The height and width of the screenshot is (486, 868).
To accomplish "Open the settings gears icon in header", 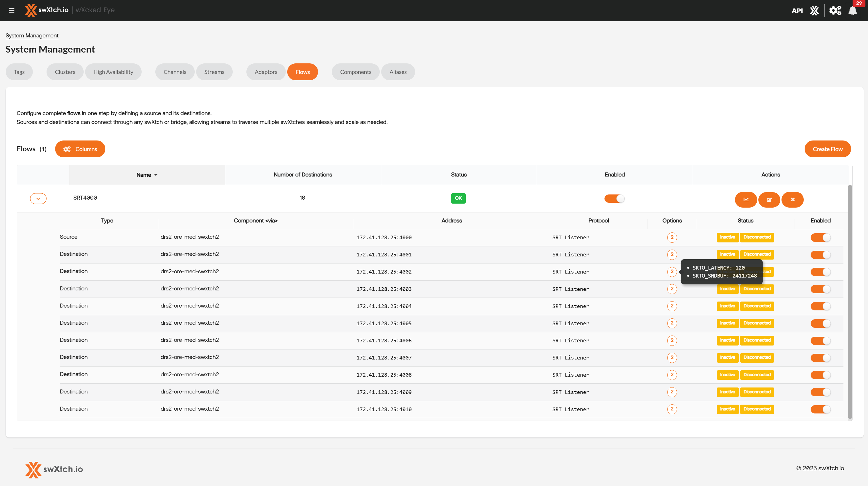I will 835,11.
